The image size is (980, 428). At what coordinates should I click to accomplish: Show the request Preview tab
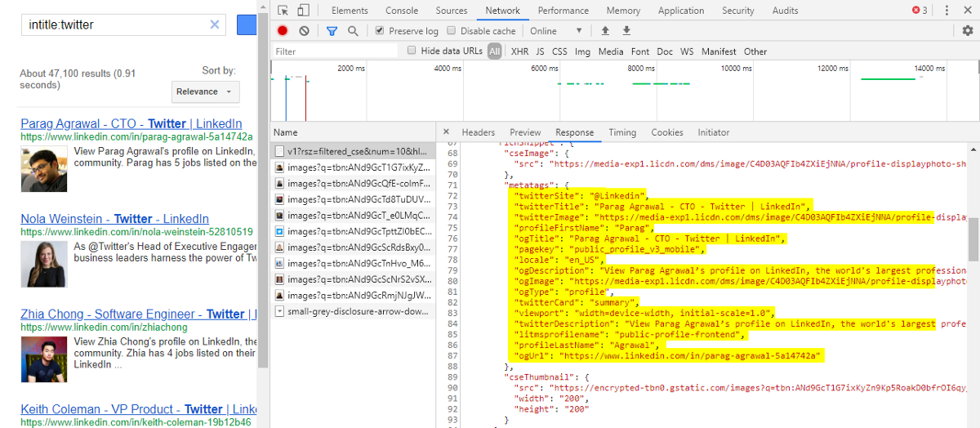pos(525,132)
